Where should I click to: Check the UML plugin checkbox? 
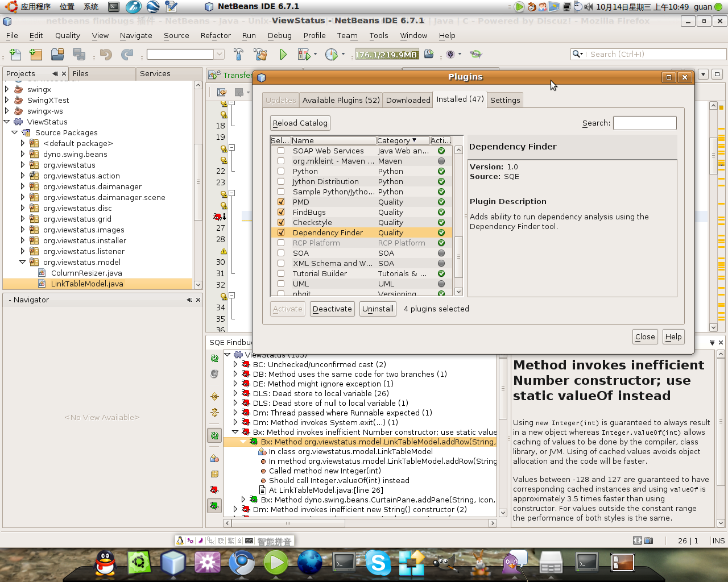click(x=281, y=284)
